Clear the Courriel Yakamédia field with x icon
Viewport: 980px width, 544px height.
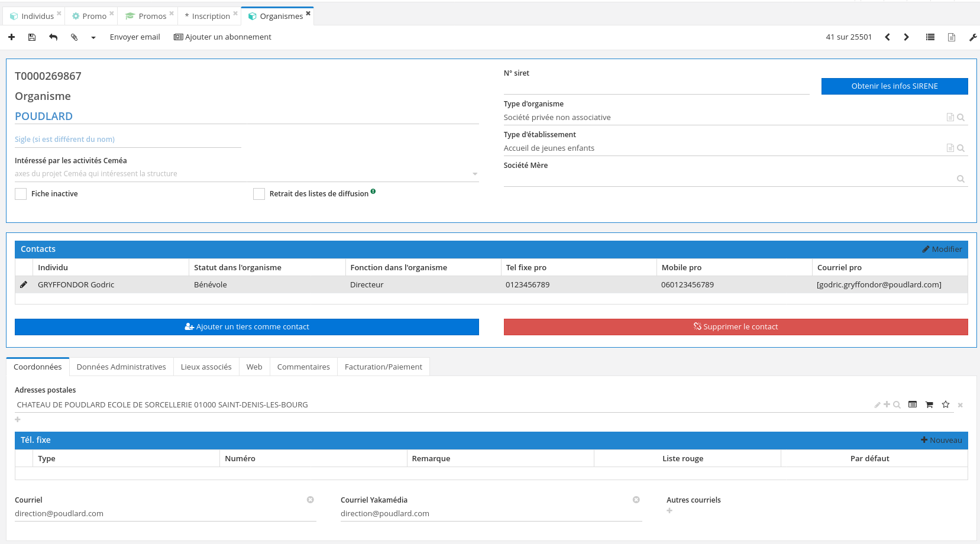636,500
